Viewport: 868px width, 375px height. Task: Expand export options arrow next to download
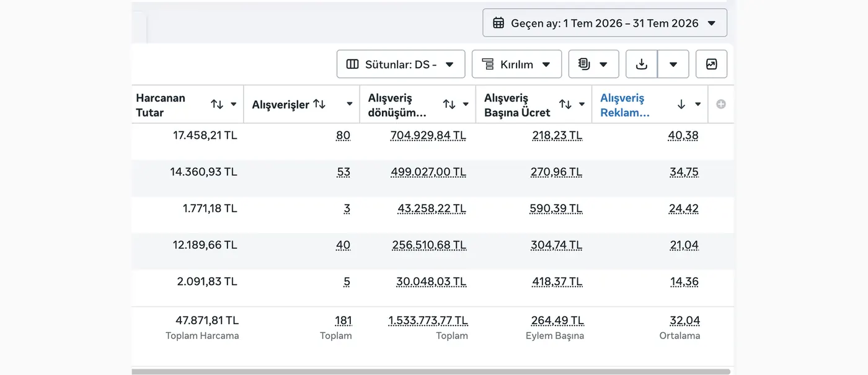pyautogui.click(x=673, y=64)
